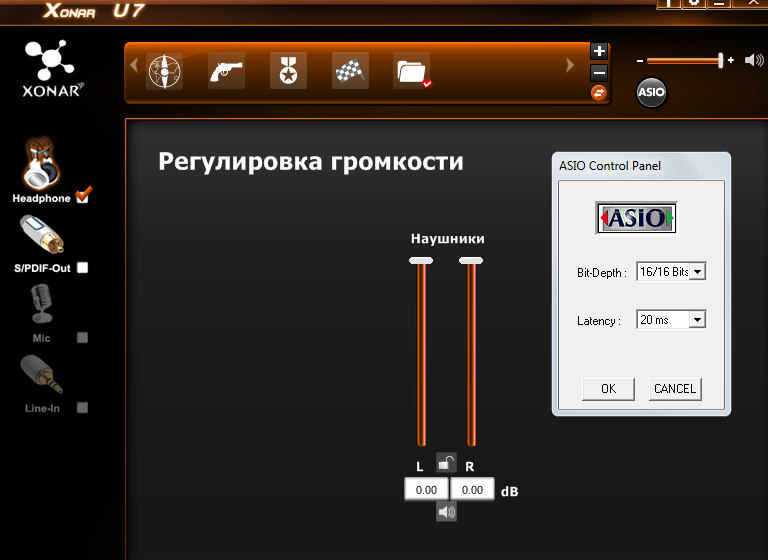
Task: Open the round ASIO button
Action: point(651,92)
